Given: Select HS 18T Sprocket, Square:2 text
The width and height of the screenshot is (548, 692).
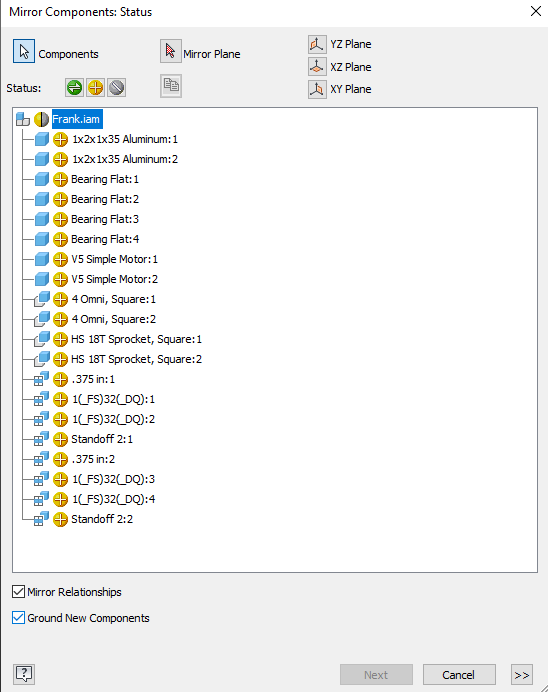Looking at the screenshot, I should tap(136, 359).
